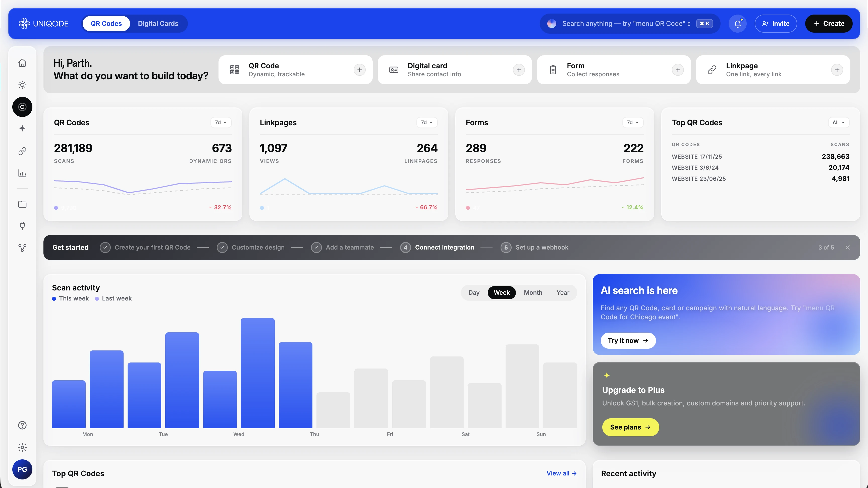Open the settings gear icon in sidebar

[22, 447]
